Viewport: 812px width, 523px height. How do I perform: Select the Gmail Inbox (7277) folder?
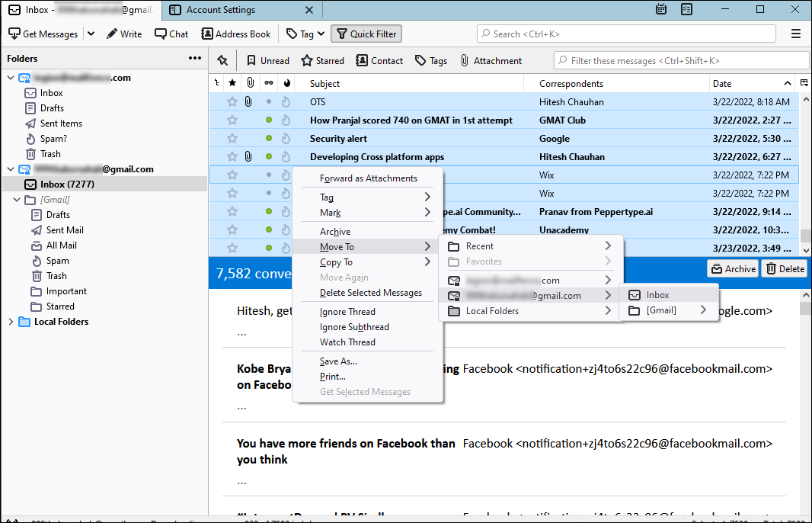coord(104,184)
